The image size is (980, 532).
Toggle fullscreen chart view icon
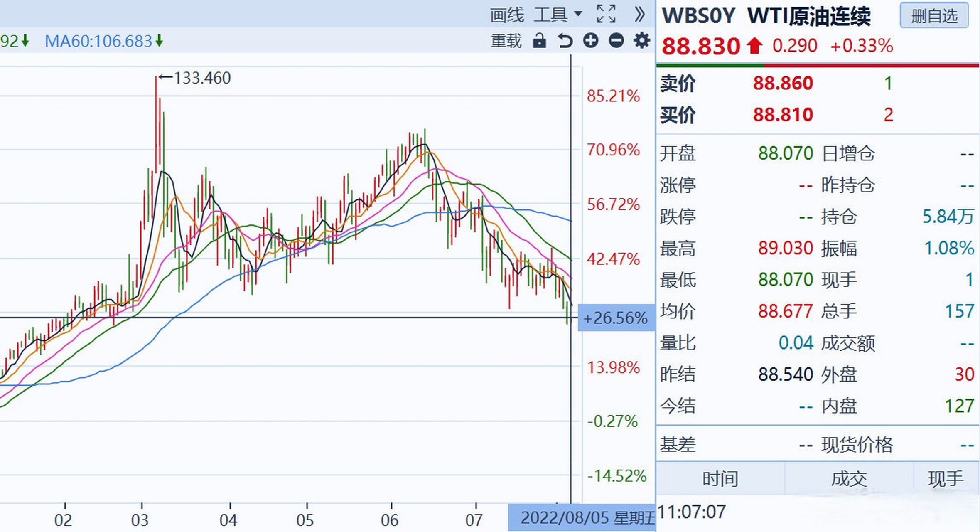click(x=606, y=15)
